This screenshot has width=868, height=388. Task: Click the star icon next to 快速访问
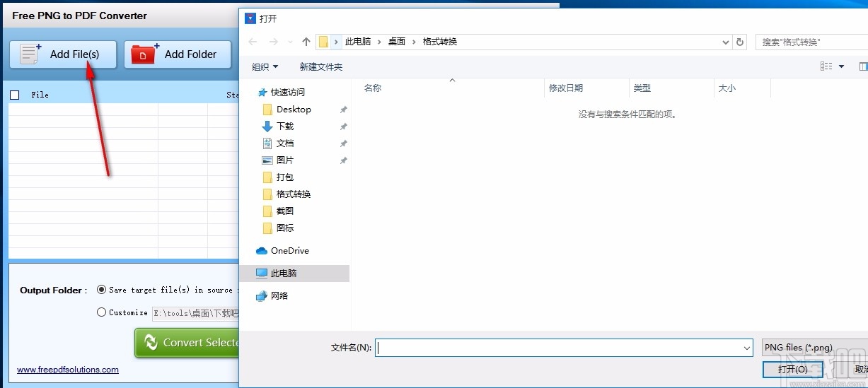262,93
